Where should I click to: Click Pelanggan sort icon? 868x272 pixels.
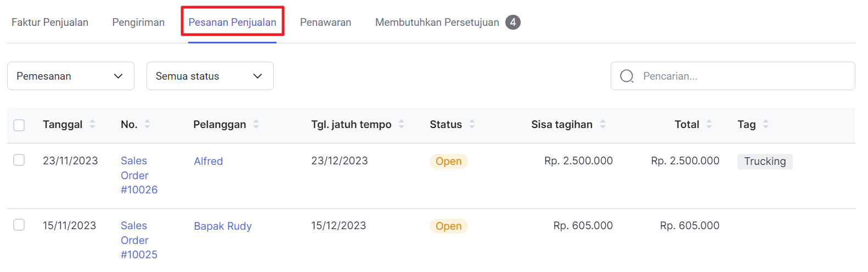(x=256, y=125)
